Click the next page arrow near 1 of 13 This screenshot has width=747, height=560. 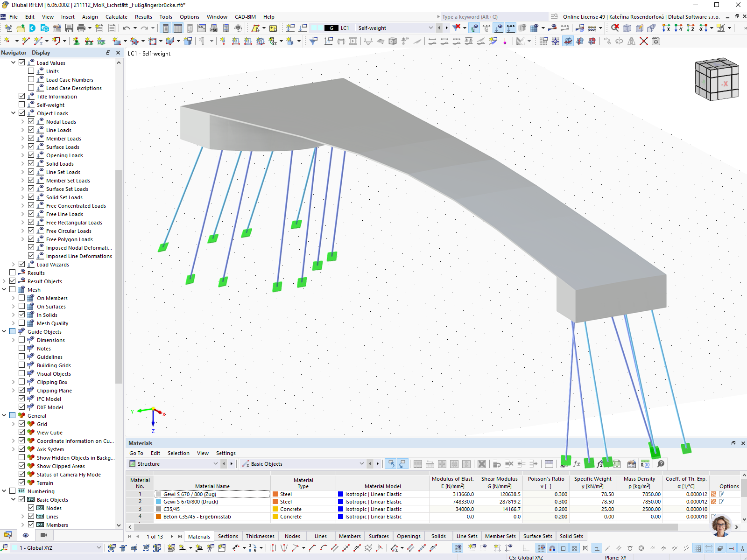click(171, 536)
